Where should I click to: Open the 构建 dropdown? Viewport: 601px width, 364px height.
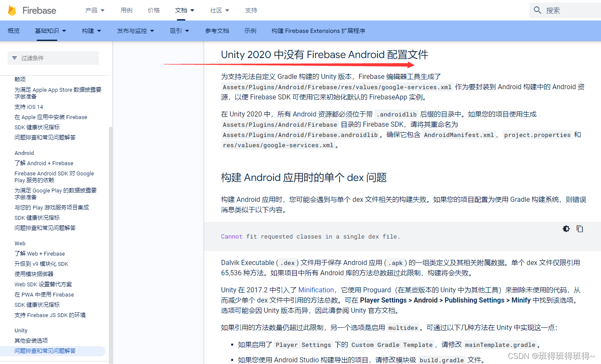(x=91, y=30)
